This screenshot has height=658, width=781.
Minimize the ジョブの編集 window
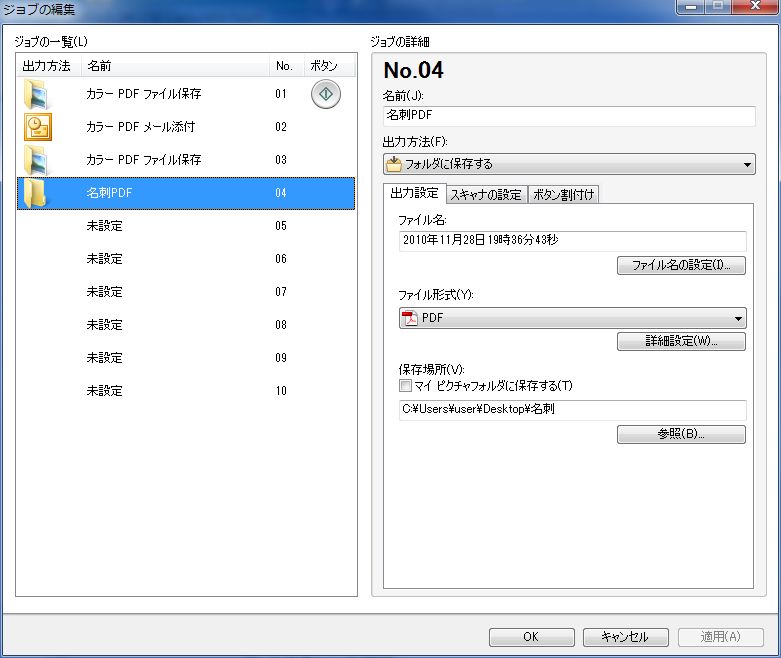click(690, 6)
